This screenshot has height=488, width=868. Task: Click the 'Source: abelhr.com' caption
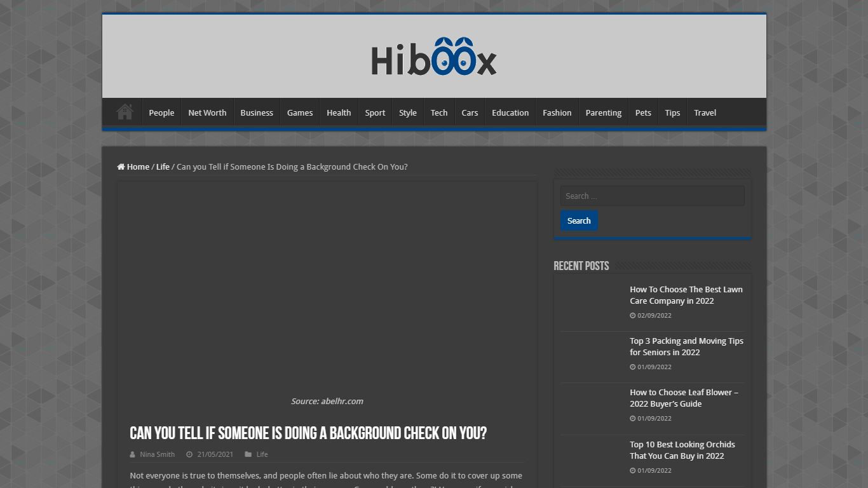327,401
